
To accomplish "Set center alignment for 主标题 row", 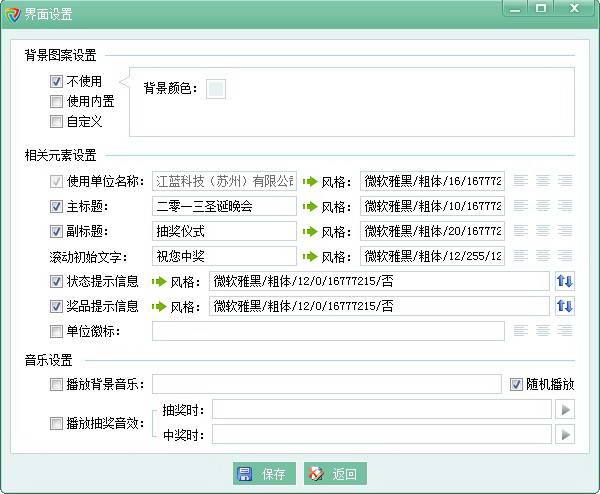I will pyautogui.click(x=543, y=206).
